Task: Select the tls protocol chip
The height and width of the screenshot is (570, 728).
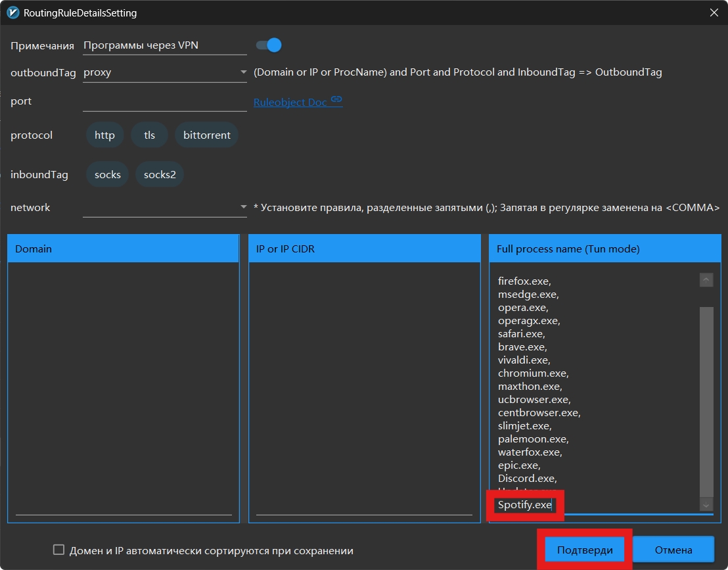Action: [150, 135]
